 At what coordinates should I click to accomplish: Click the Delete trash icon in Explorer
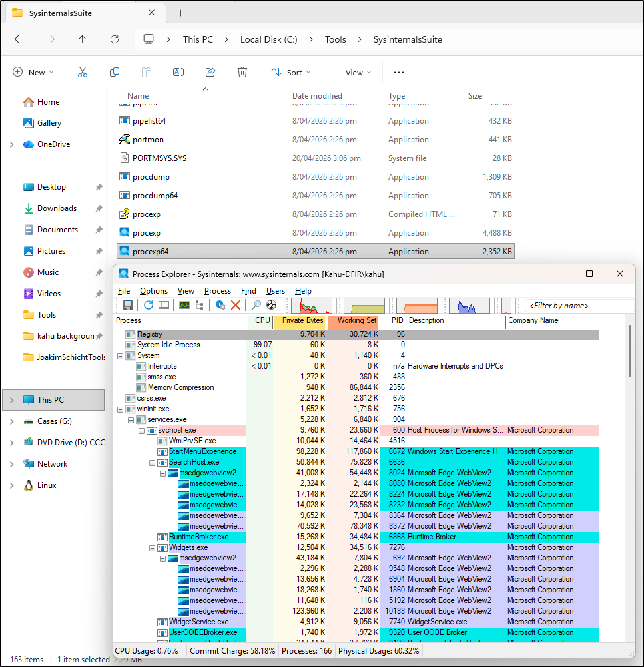242,73
